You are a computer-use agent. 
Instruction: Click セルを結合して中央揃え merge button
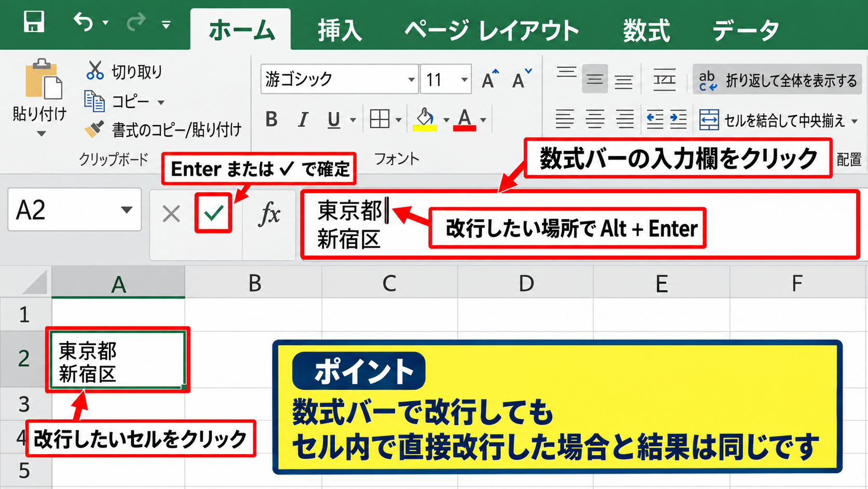[x=772, y=120]
